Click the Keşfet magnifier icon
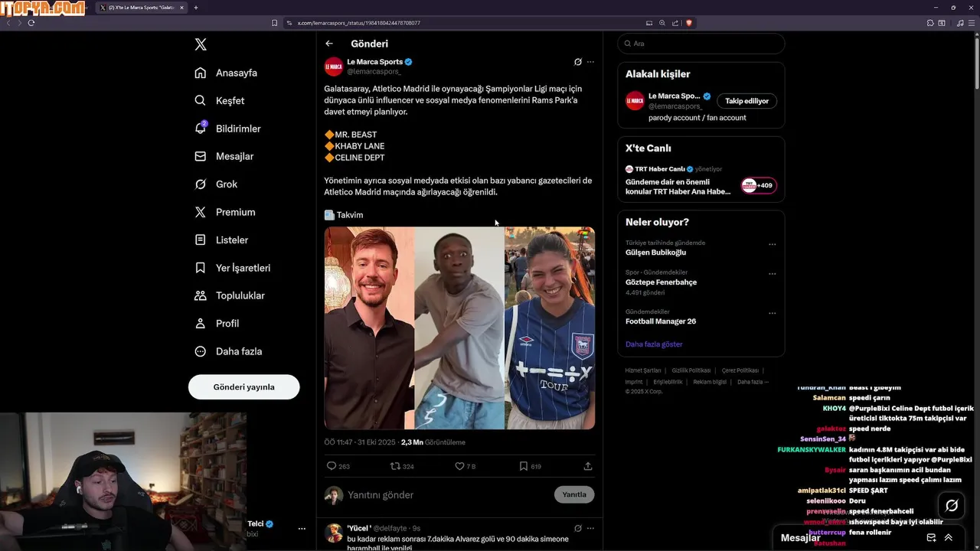 (201, 100)
